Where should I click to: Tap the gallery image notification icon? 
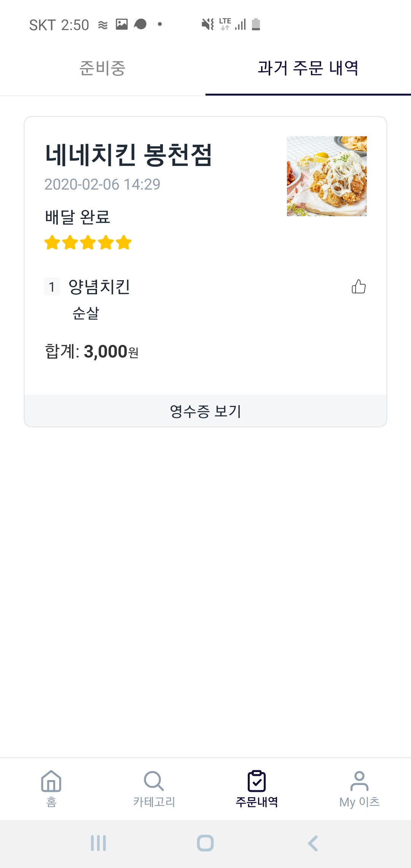(122, 24)
